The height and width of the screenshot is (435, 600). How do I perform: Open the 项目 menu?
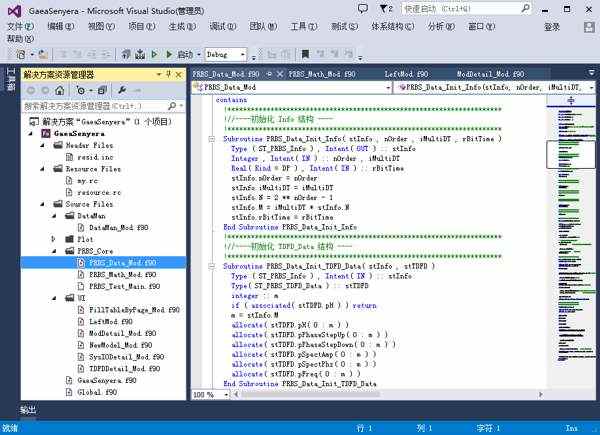coord(142,26)
